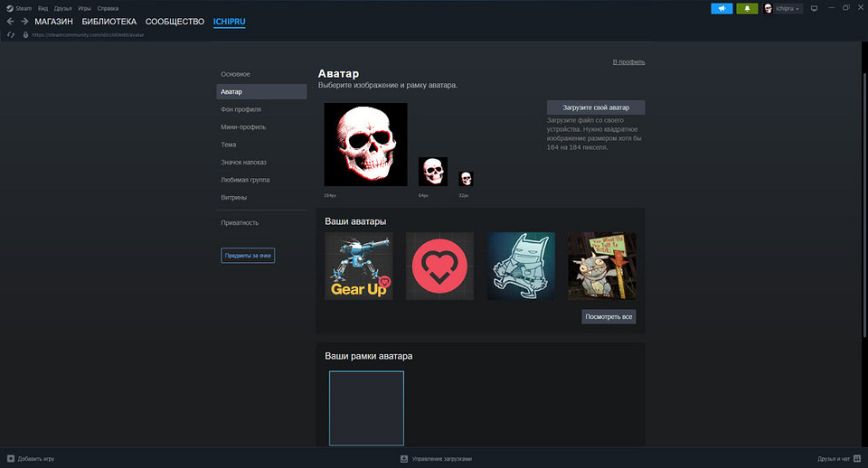This screenshot has height=468, width=868.
Task: Click the Предметы за очки button
Action: point(248,256)
